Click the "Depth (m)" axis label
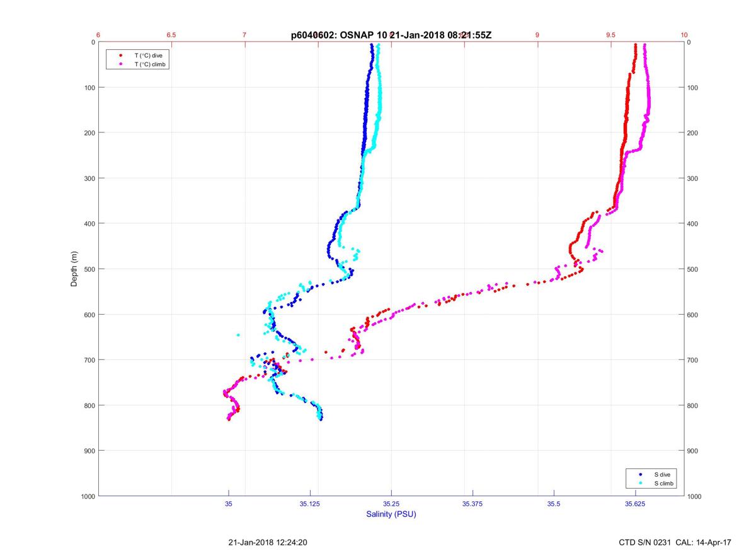 tap(74, 269)
